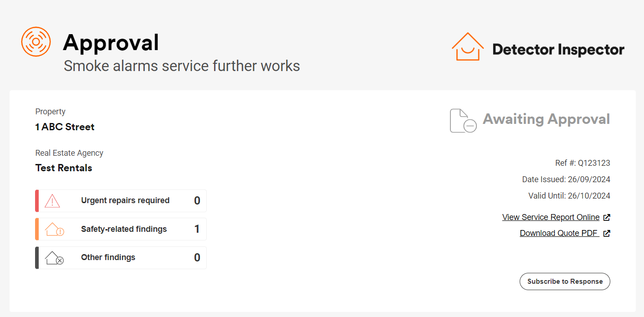Open the View Service Report Online link

click(x=550, y=217)
